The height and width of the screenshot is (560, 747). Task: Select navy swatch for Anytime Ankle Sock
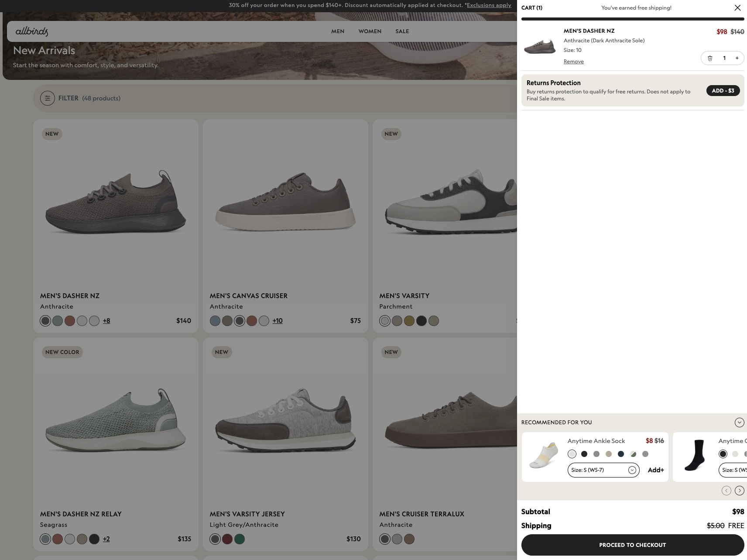621,454
